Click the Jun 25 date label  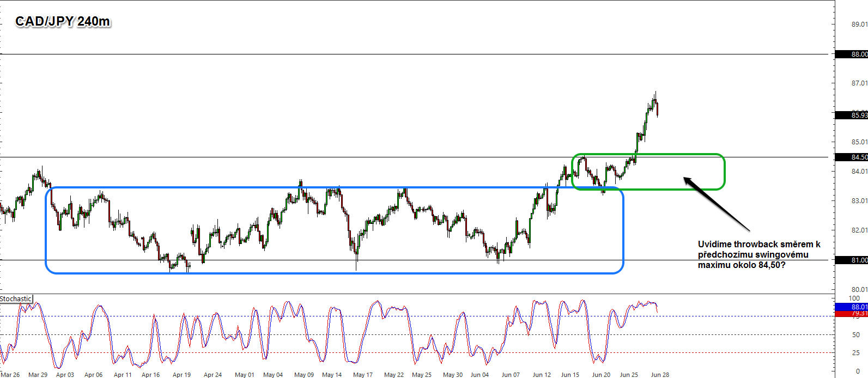[x=629, y=375]
